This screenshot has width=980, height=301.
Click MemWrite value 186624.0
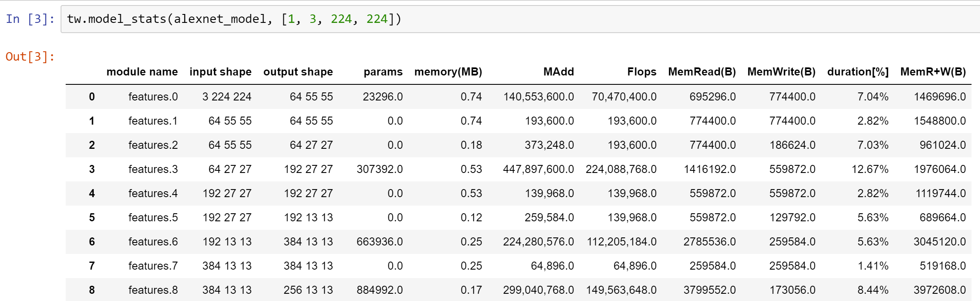coord(792,145)
